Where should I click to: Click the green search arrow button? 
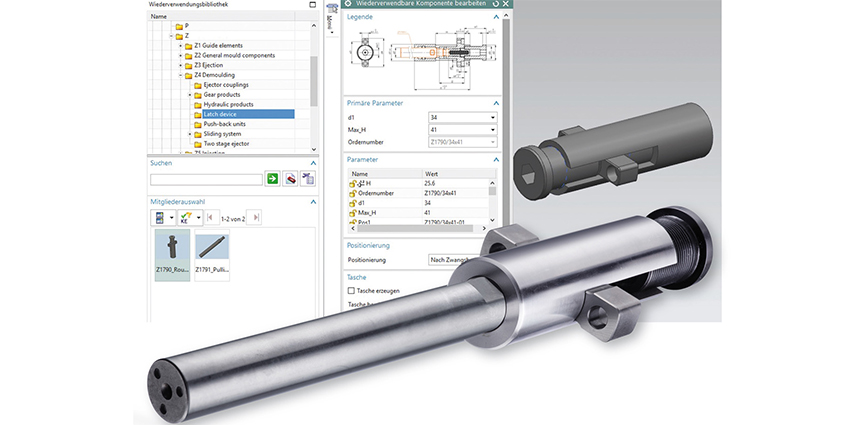(272, 179)
